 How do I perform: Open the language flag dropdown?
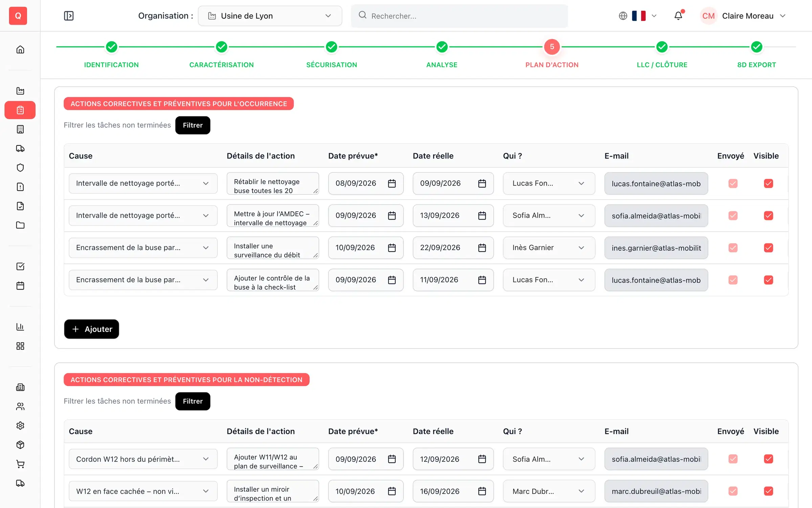(x=638, y=16)
